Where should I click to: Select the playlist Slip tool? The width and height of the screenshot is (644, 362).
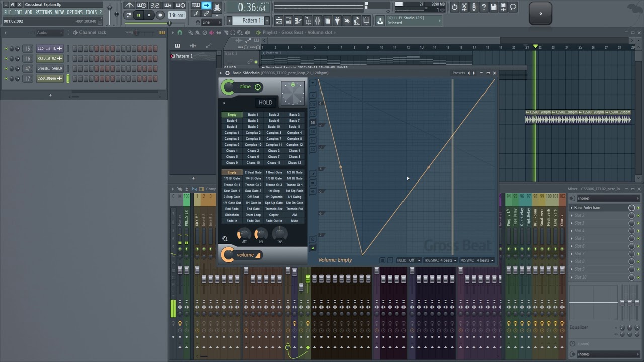coord(219,33)
